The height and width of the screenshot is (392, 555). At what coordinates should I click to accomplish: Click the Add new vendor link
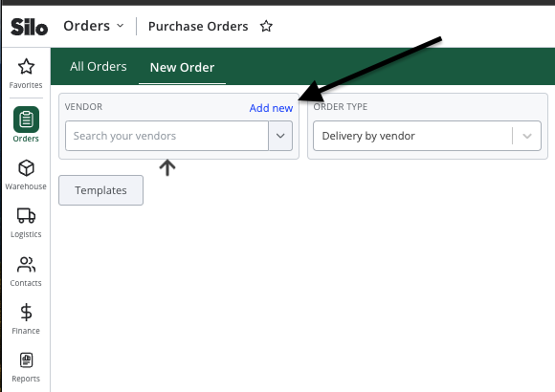(271, 108)
